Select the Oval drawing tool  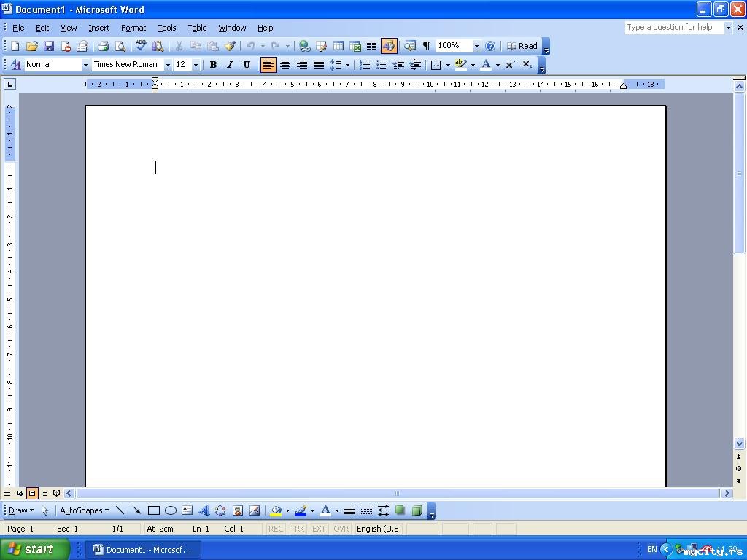[x=171, y=510]
